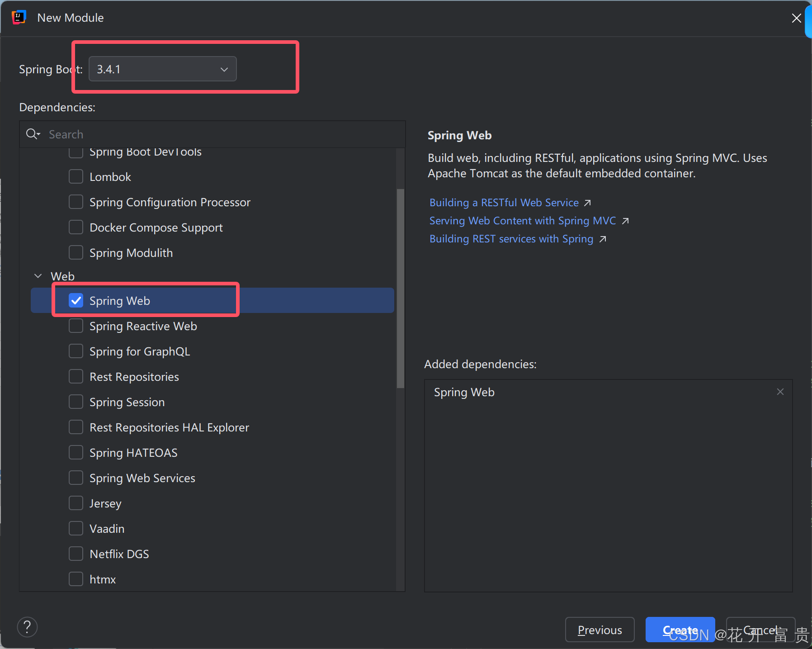Tick the Spring HATEOAS checkbox

(76, 452)
